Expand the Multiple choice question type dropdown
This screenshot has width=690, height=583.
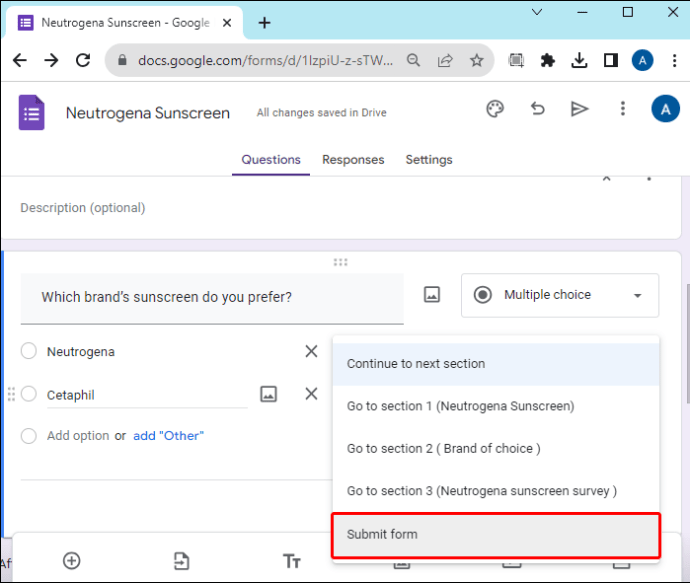click(x=559, y=295)
